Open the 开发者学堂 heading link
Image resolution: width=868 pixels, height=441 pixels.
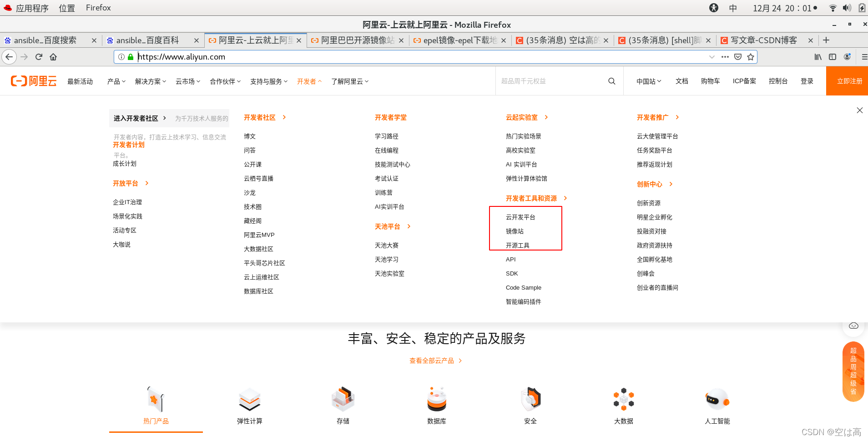pyautogui.click(x=391, y=117)
